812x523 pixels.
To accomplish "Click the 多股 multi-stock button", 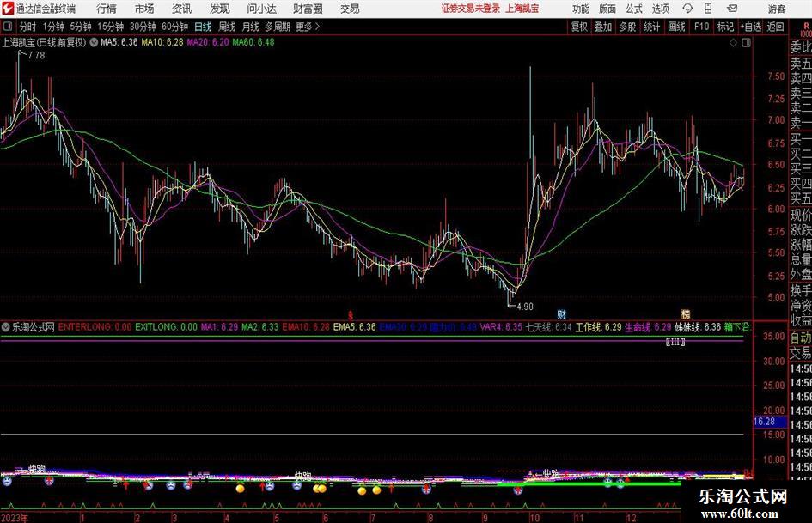I will 627,27.
